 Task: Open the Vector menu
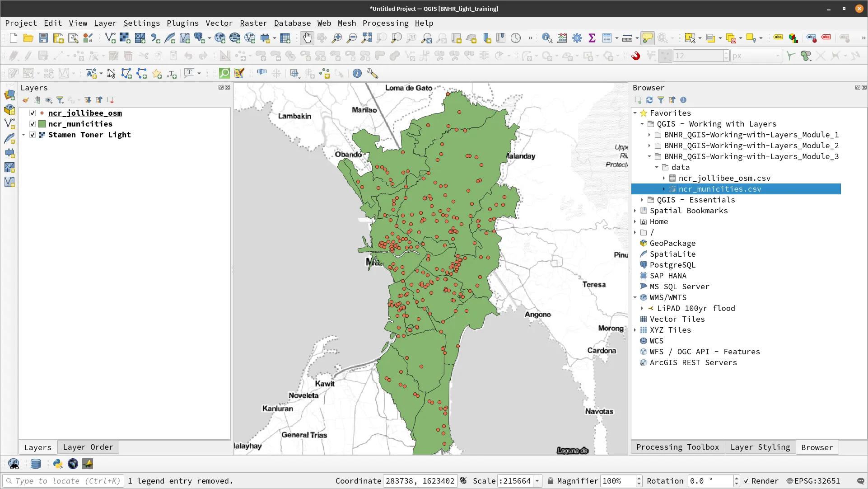click(x=219, y=23)
